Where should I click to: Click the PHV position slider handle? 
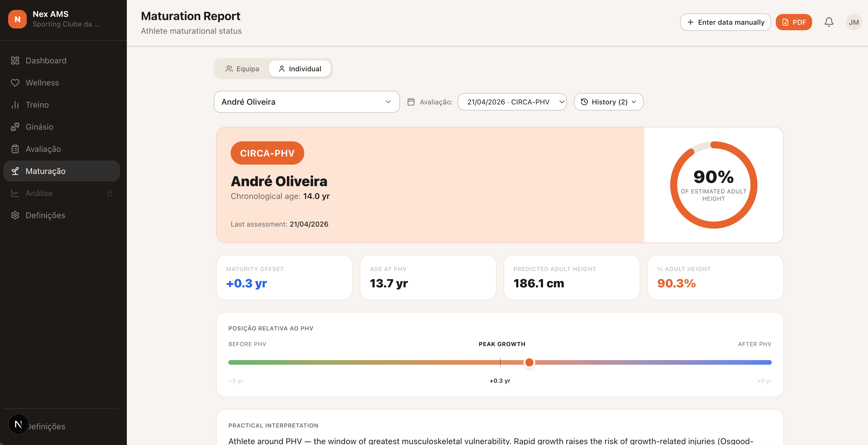point(529,362)
